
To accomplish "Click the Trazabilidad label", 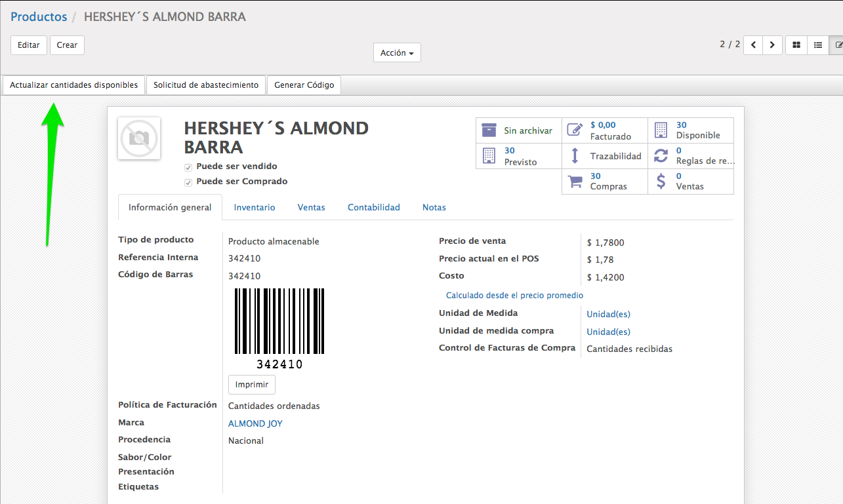I will [615, 156].
